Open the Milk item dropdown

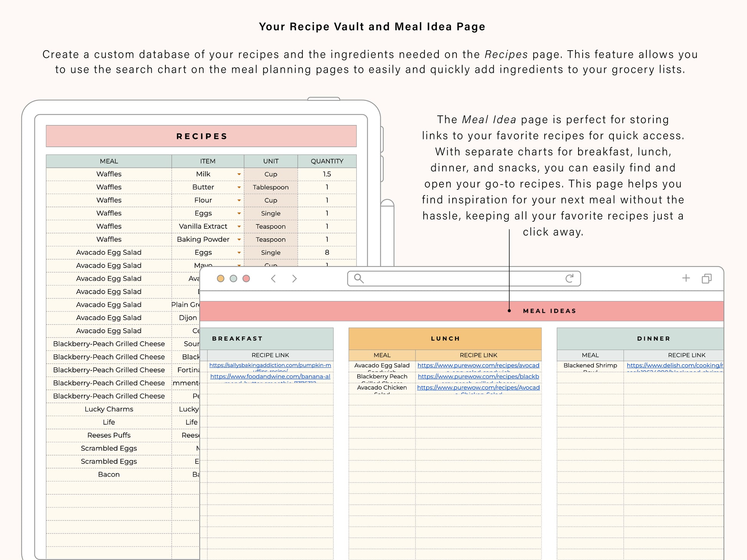(239, 175)
